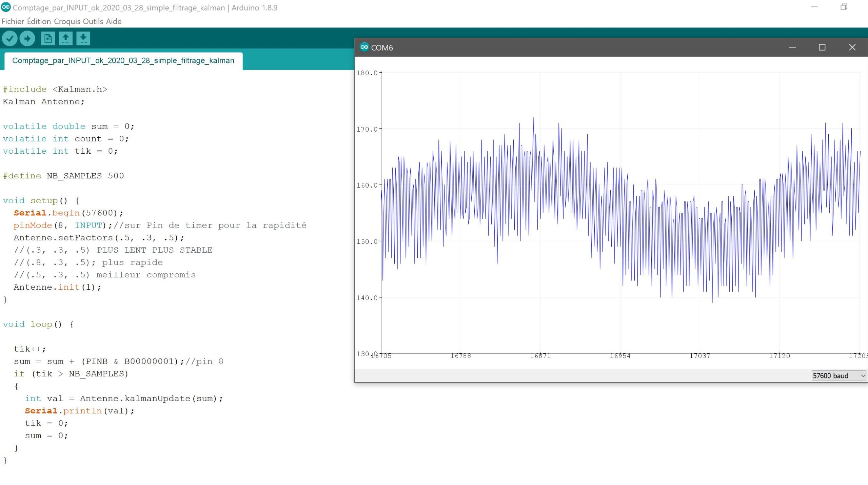Click the Arduino logo in main titlebar
868x485 pixels.
[6, 7]
